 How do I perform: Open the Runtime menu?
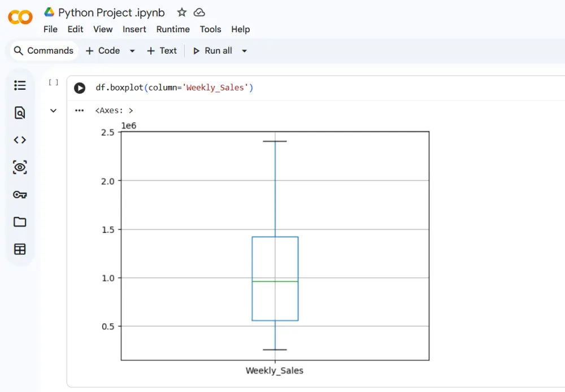[173, 29]
